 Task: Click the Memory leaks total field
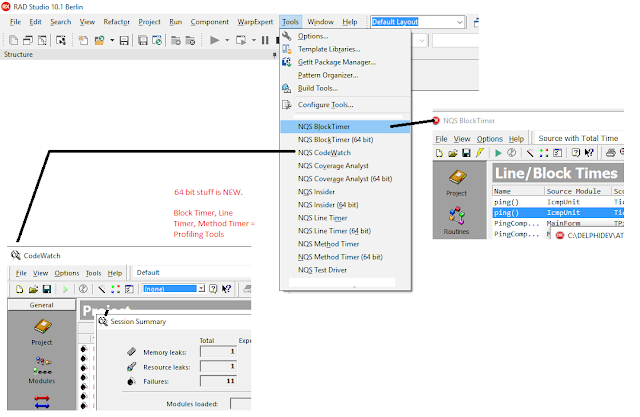tap(218, 352)
